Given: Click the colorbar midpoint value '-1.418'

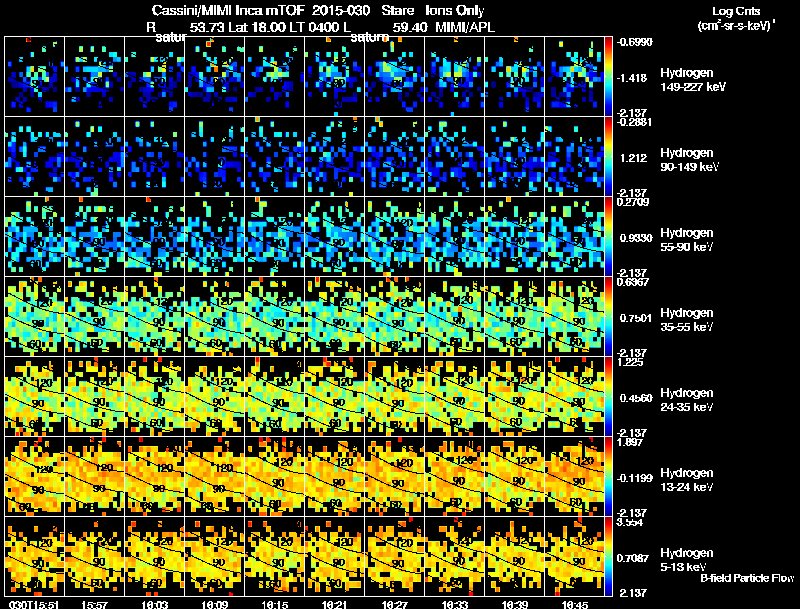Looking at the screenshot, I should [633, 78].
